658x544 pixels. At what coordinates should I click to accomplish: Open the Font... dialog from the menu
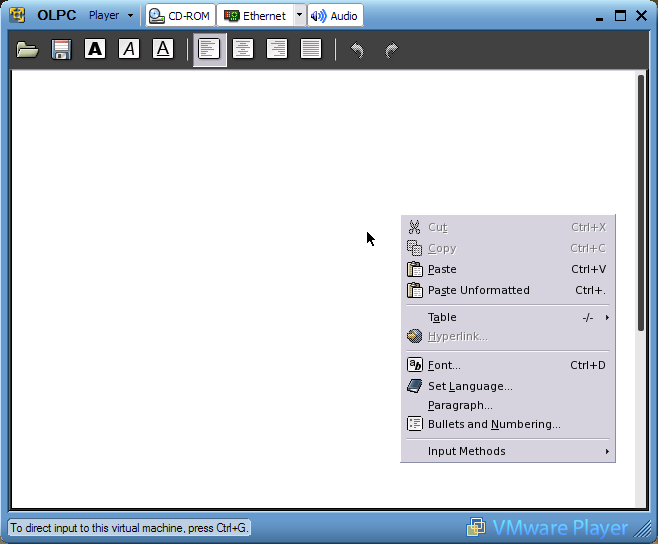click(508, 365)
